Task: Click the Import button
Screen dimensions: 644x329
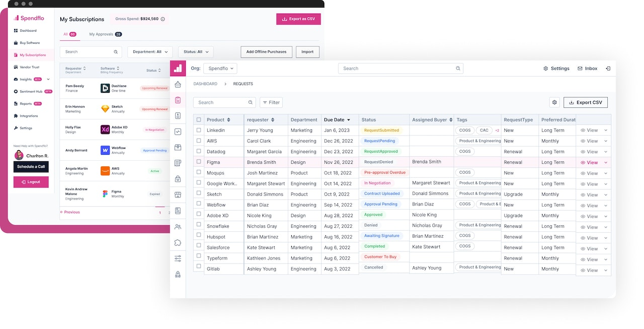Action: [x=307, y=52]
